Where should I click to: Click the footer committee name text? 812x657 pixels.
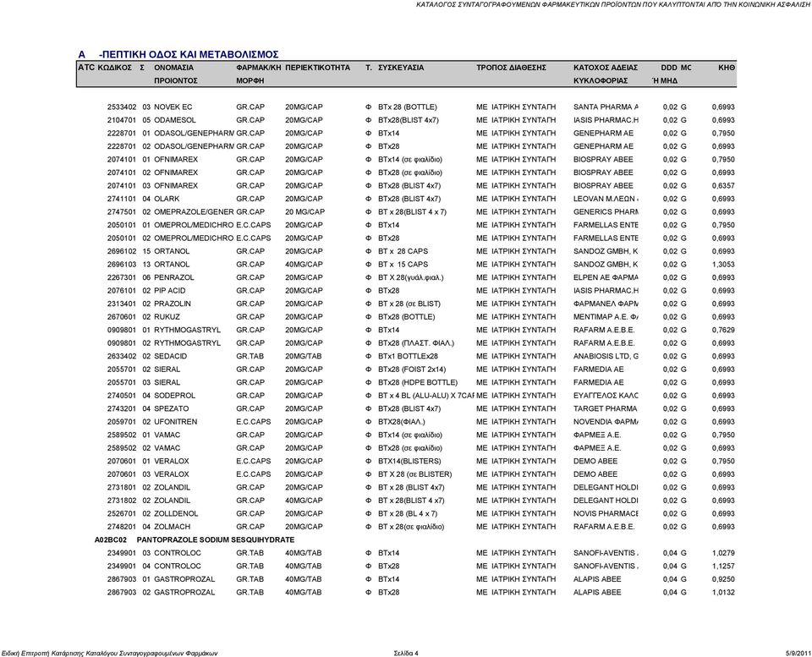coord(109,653)
